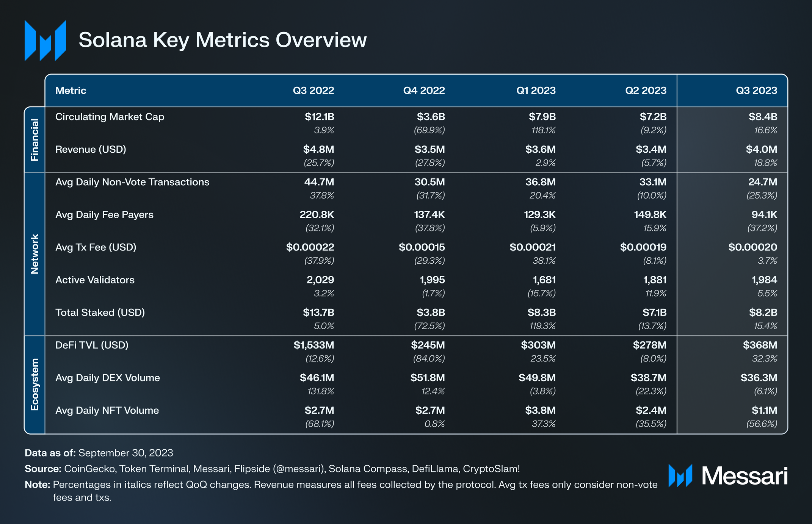Click the Source line with CoinGecko text

(x=272, y=469)
